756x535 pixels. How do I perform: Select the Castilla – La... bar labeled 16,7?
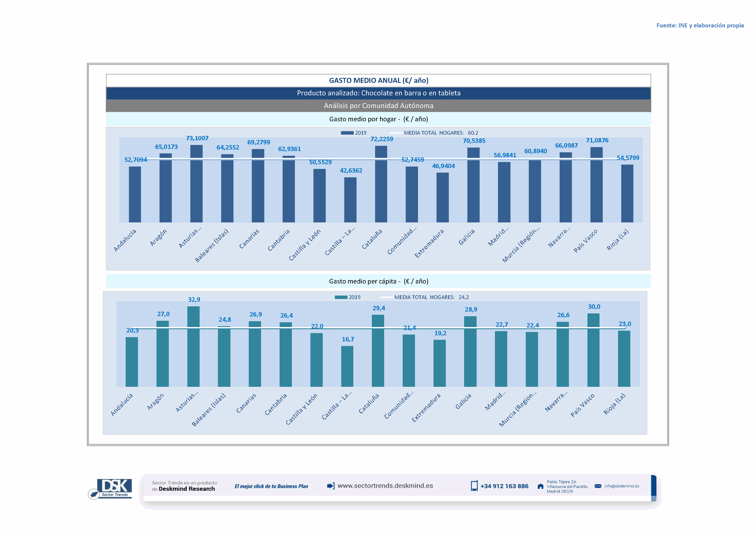(347, 366)
